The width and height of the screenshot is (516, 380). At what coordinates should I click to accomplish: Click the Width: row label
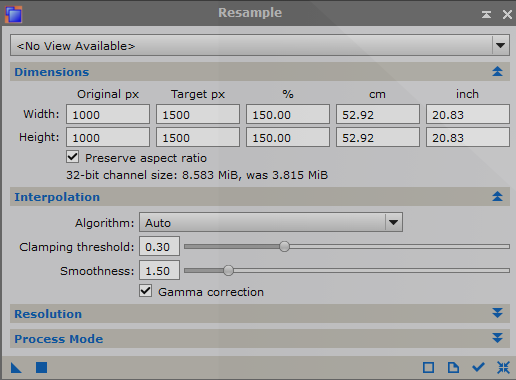41,114
